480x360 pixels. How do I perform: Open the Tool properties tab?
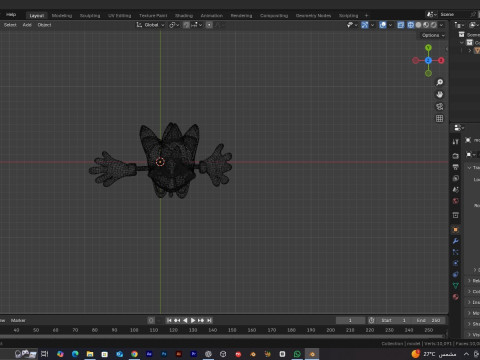[x=455, y=142]
